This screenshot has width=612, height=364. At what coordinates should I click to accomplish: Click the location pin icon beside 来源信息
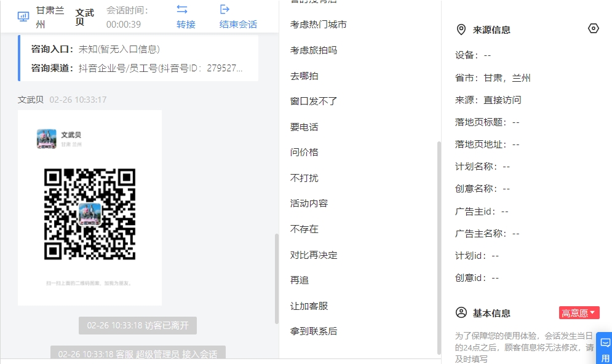tap(461, 30)
